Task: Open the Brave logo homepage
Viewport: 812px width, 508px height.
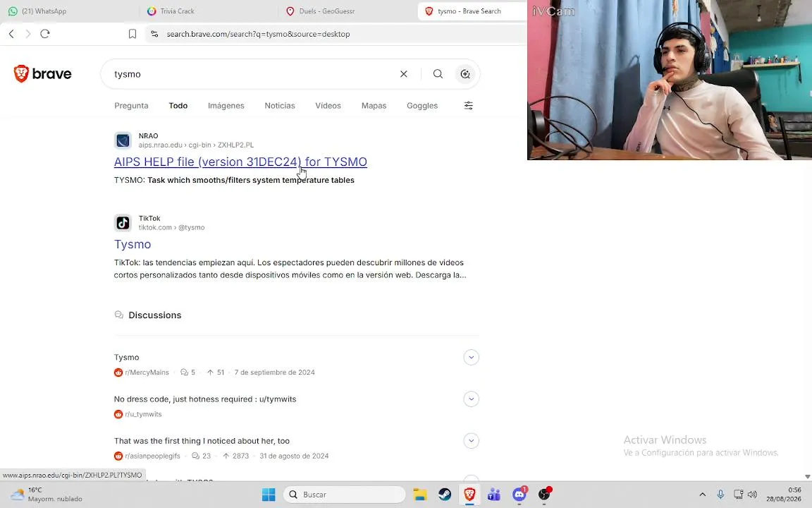Action: [42, 73]
